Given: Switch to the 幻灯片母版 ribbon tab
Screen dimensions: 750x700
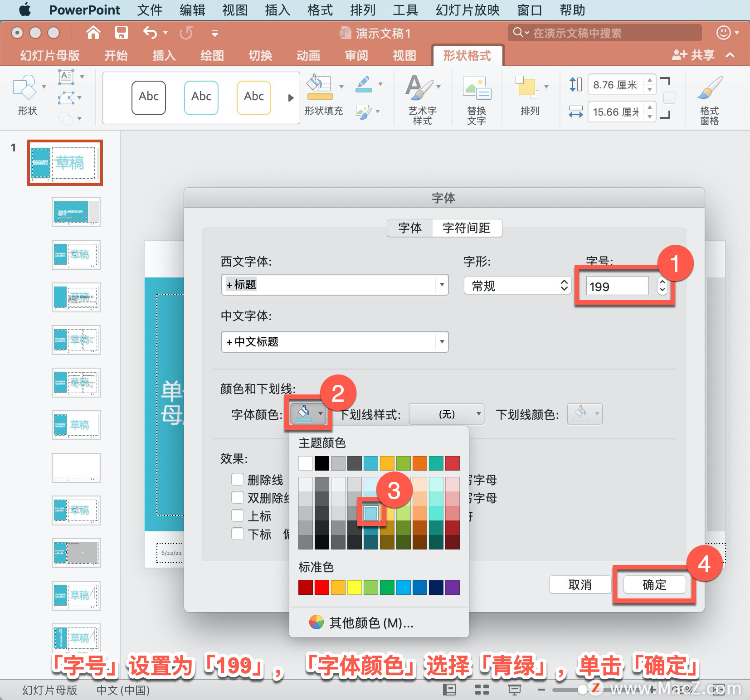Looking at the screenshot, I should (x=50, y=55).
